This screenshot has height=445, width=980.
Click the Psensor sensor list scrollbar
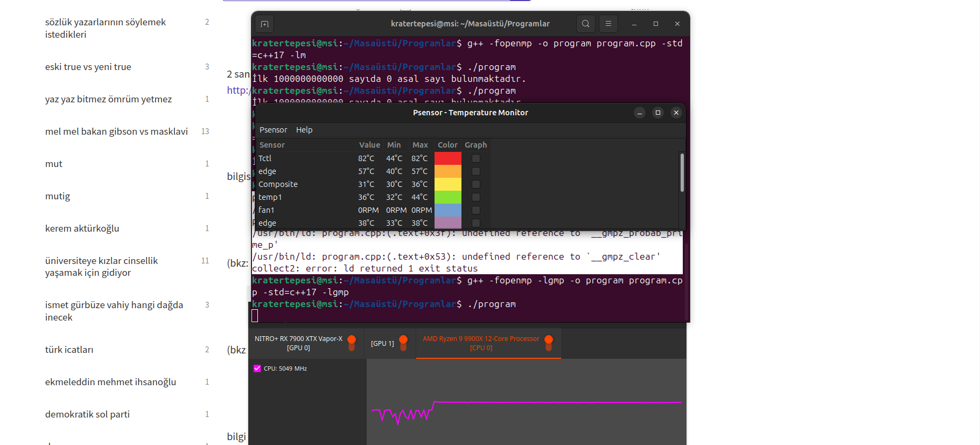pyautogui.click(x=682, y=172)
